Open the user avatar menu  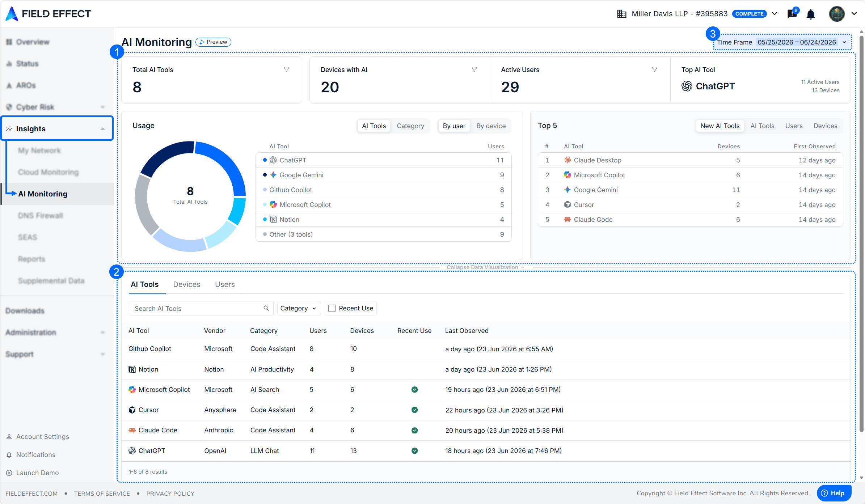(837, 14)
